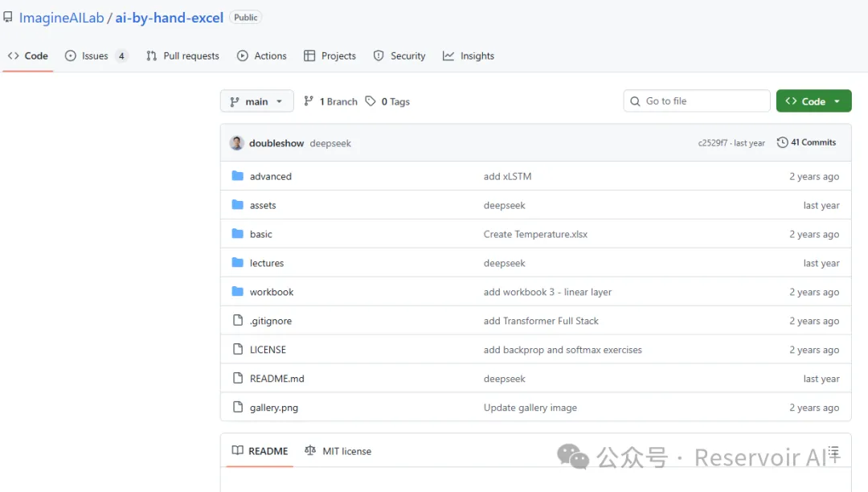Select the README tab

click(260, 451)
